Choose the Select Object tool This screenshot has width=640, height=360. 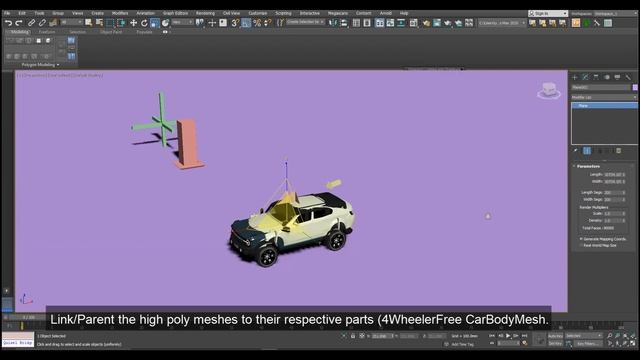tap(89, 23)
